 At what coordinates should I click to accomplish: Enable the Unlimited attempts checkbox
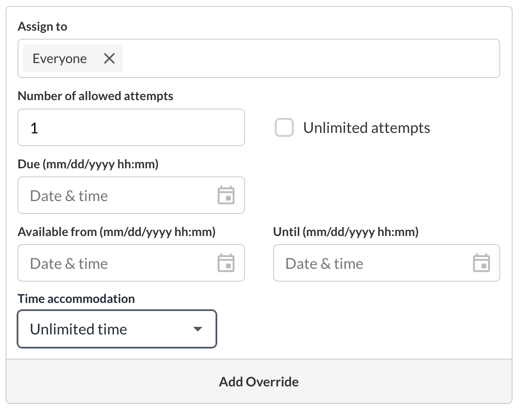284,127
